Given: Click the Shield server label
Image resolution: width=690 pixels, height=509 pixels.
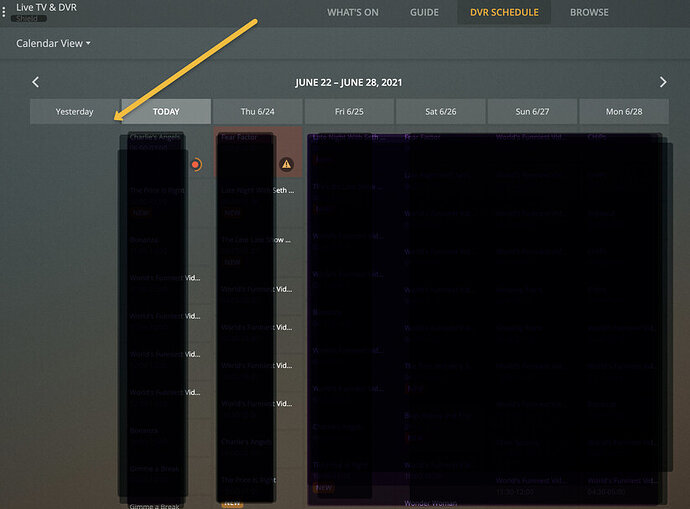Looking at the screenshot, I should (x=29, y=18).
